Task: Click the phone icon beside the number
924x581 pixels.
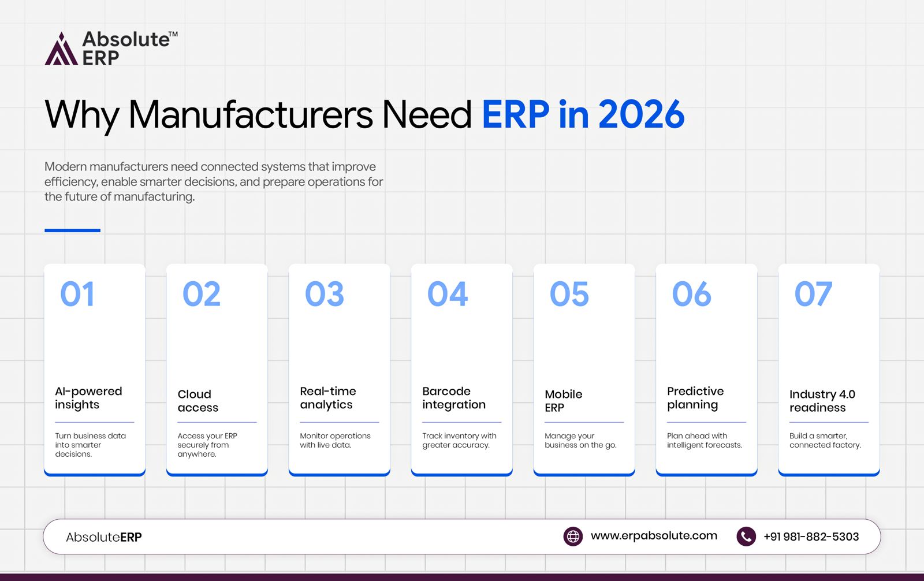Action: pyautogui.click(x=746, y=537)
